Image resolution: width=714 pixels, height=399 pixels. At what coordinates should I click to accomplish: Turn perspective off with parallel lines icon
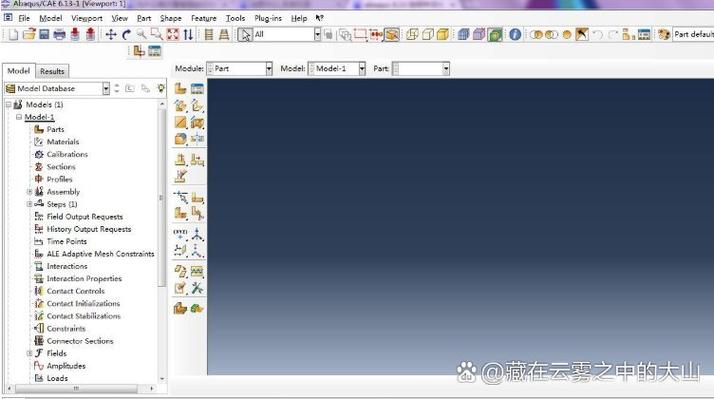tap(209, 34)
